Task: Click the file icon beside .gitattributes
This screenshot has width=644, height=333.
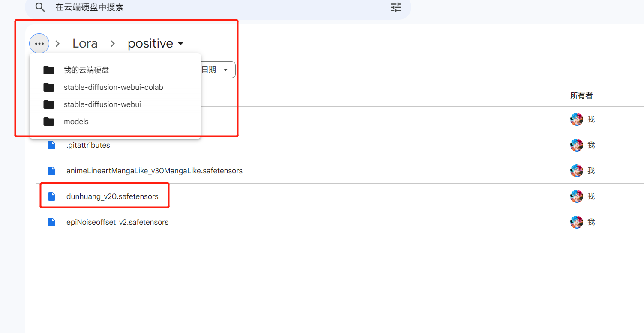Action: tap(52, 145)
